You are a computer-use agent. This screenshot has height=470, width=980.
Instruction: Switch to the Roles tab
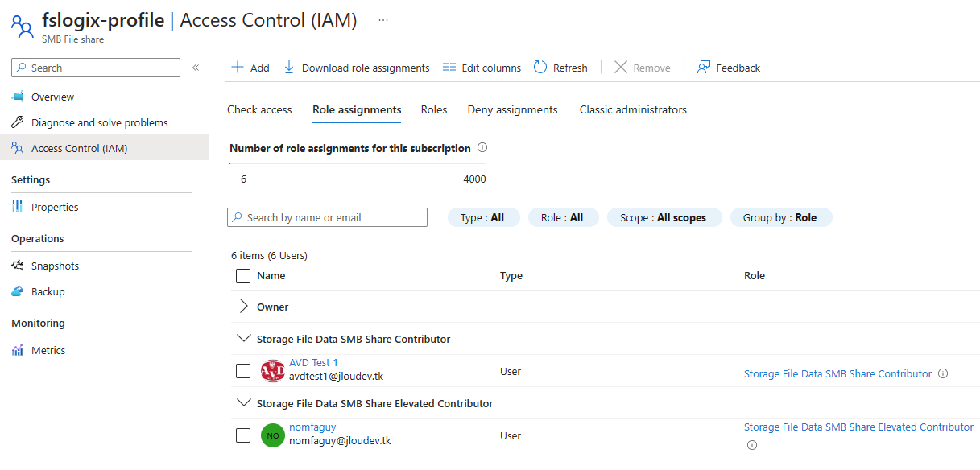(x=434, y=109)
